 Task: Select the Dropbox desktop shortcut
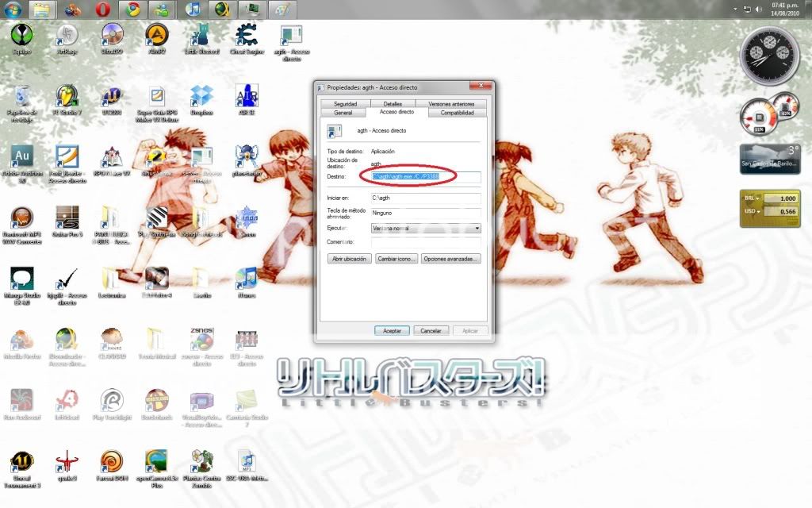point(201,100)
